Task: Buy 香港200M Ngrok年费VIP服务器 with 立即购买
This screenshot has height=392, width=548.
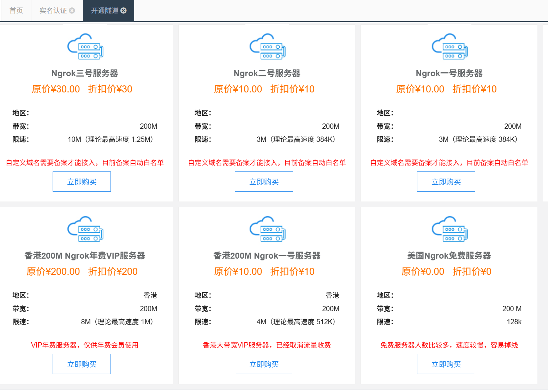Action: (82, 364)
